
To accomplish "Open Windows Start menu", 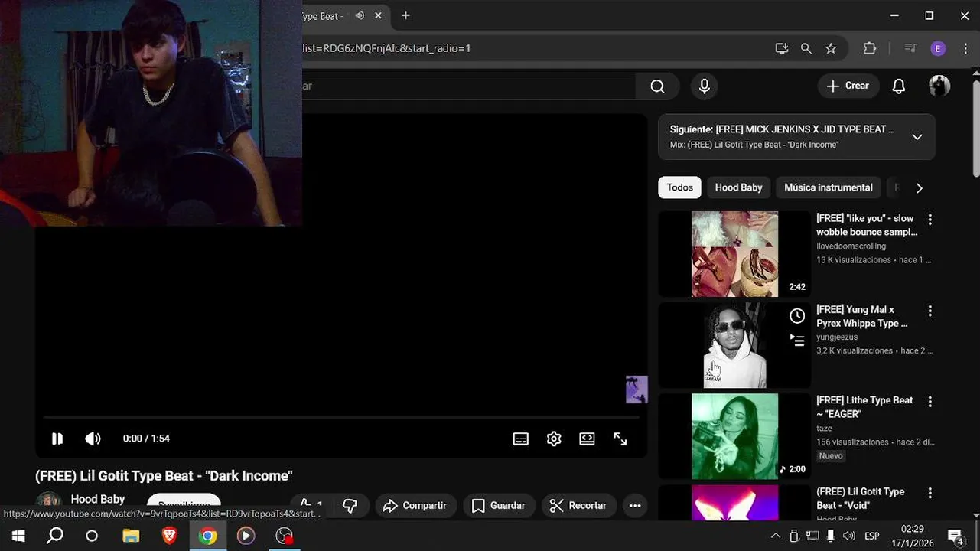I will point(18,536).
